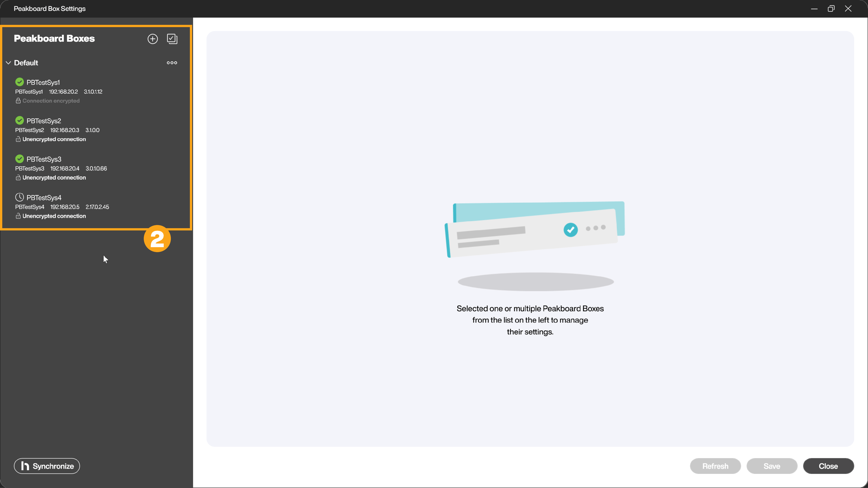Click the green connected status icon on PBTestSys3

point(20,159)
